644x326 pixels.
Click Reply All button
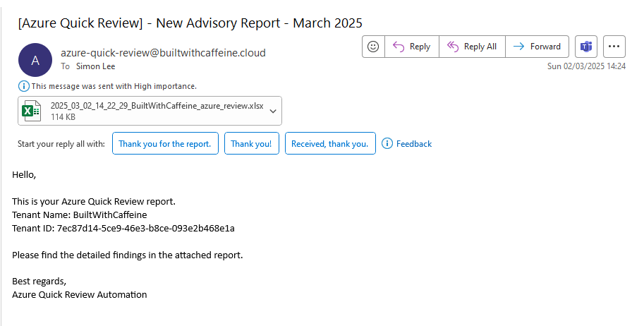(472, 47)
